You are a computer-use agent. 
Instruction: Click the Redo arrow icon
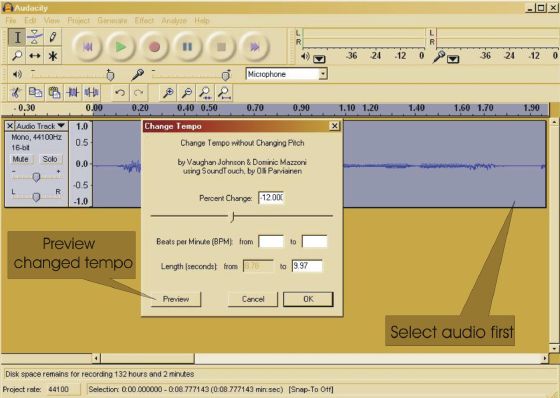[139, 93]
